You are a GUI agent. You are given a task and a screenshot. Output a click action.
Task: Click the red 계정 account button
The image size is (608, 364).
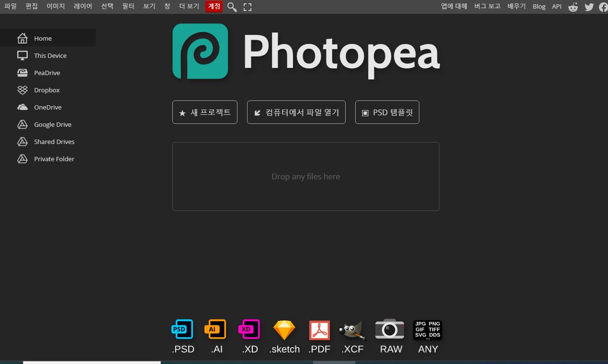point(214,7)
